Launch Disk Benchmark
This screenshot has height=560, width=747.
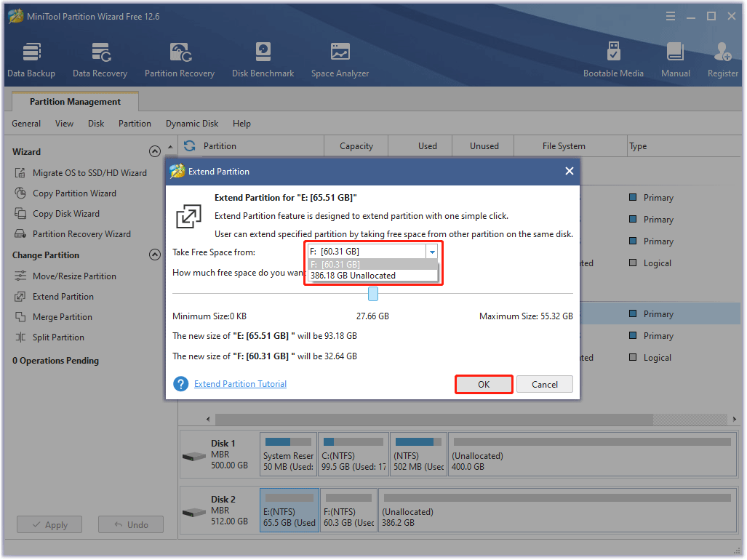263,58
